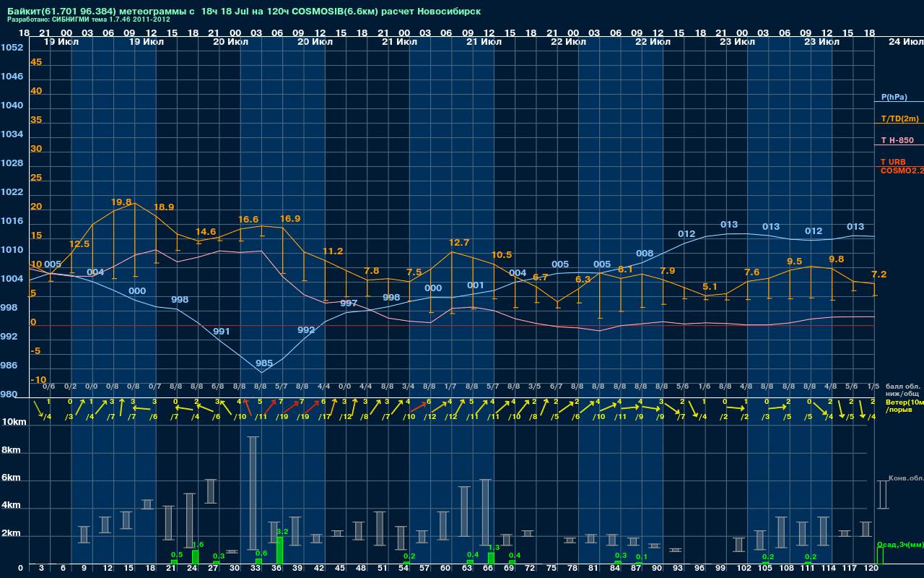This screenshot has height=578, width=924.
Task: Click the 1052 pressure axis tick
Action: coord(12,47)
